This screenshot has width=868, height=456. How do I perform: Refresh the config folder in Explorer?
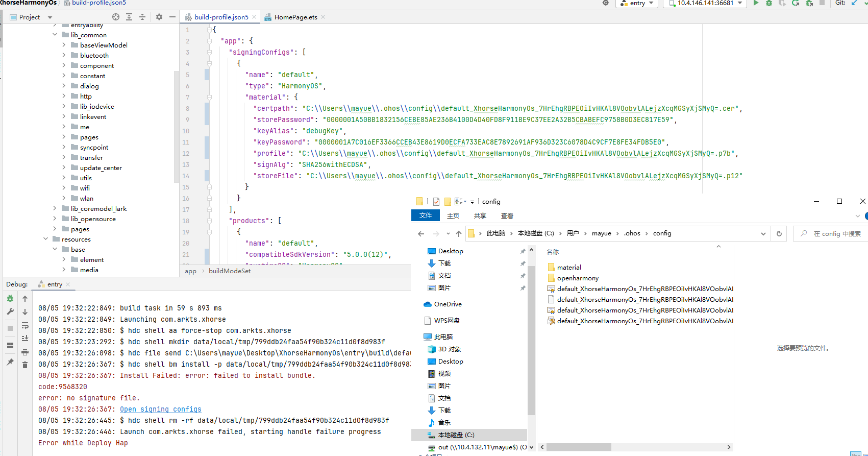click(779, 233)
